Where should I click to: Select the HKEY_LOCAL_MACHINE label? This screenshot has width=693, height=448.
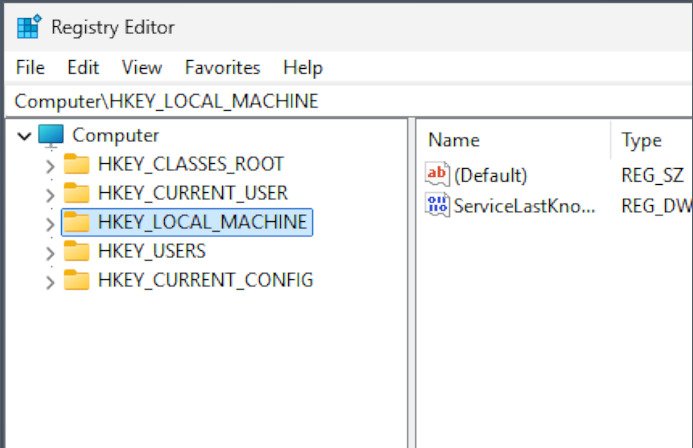[x=202, y=222]
